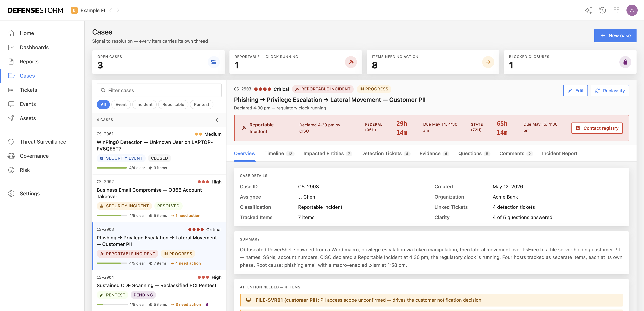This screenshot has height=311, width=644.
Task: Select the All filter chip
Action: (103, 104)
